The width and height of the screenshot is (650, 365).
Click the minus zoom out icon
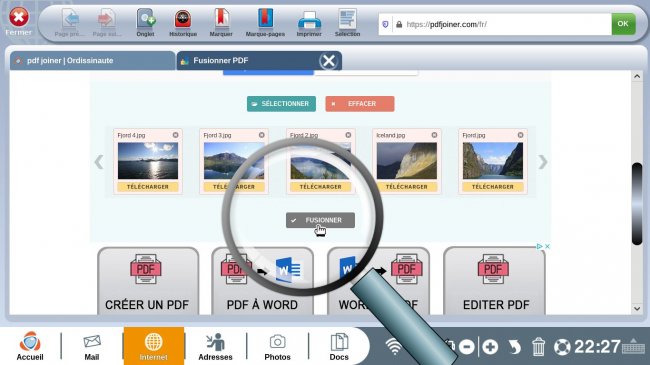point(467,347)
